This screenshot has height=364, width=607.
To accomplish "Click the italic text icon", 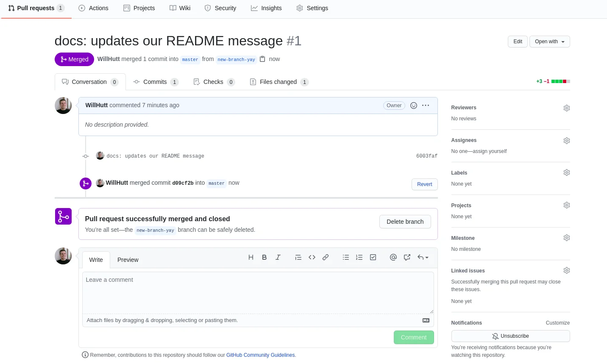I will 278,257.
